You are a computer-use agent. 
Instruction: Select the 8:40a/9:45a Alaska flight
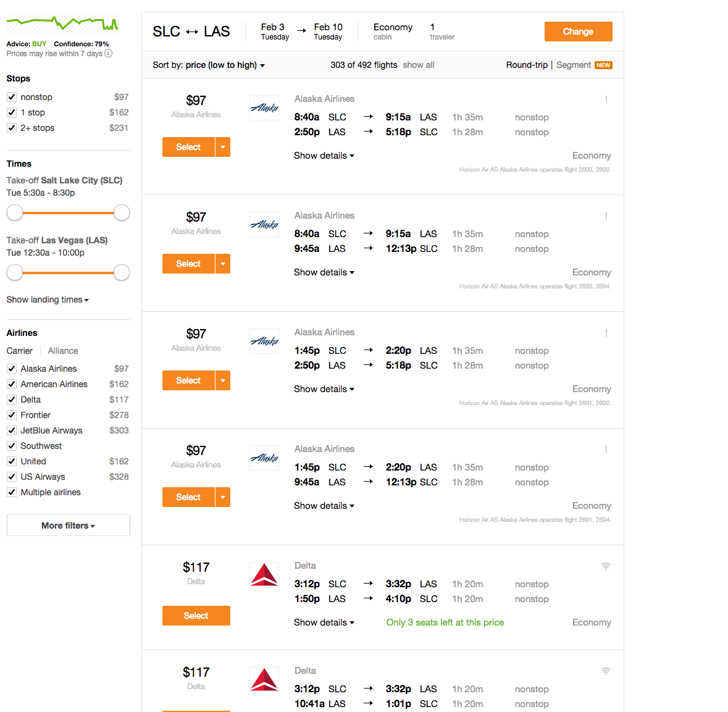pos(188,264)
